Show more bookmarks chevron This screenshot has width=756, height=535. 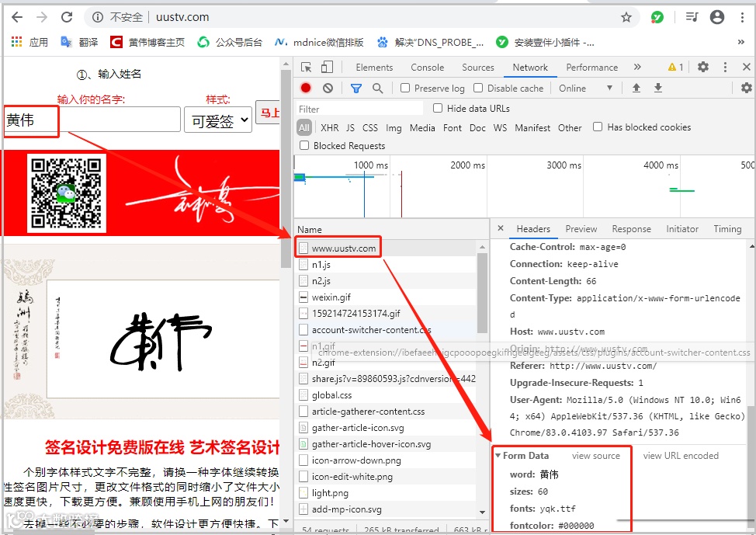click(741, 43)
